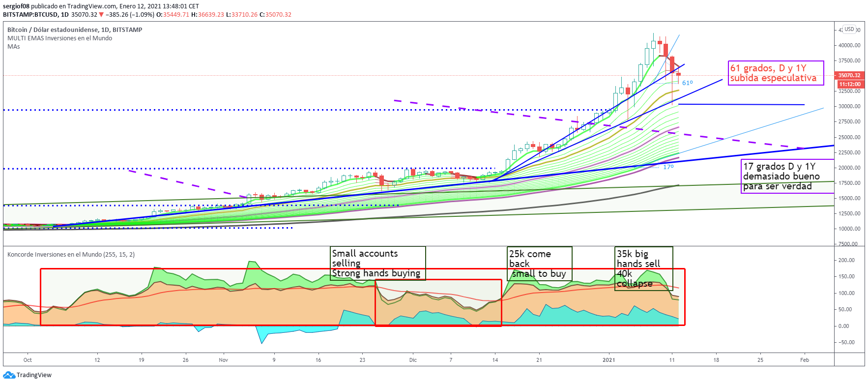
Task: Click the Koncorde indicator title
Action: (71, 255)
